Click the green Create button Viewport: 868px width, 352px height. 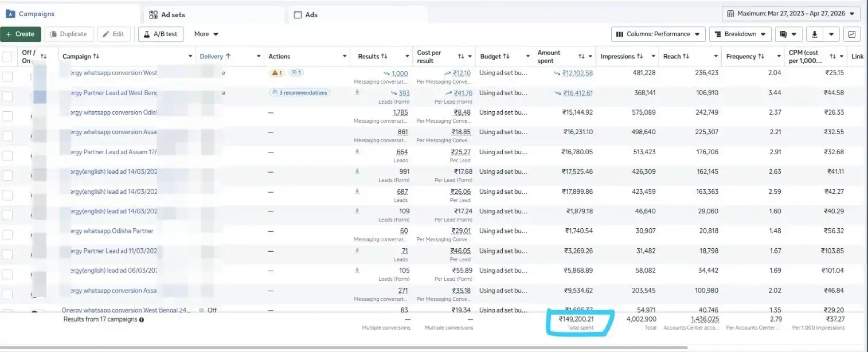click(21, 34)
